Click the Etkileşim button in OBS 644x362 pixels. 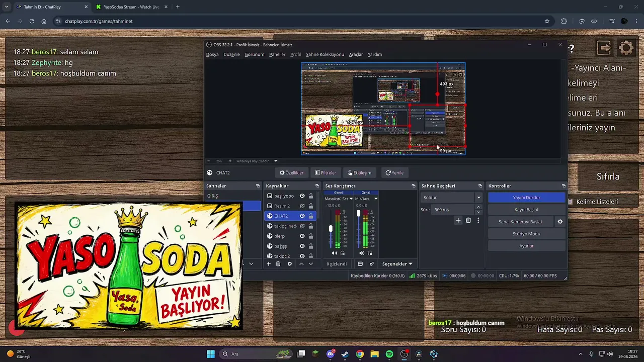(x=360, y=172)
